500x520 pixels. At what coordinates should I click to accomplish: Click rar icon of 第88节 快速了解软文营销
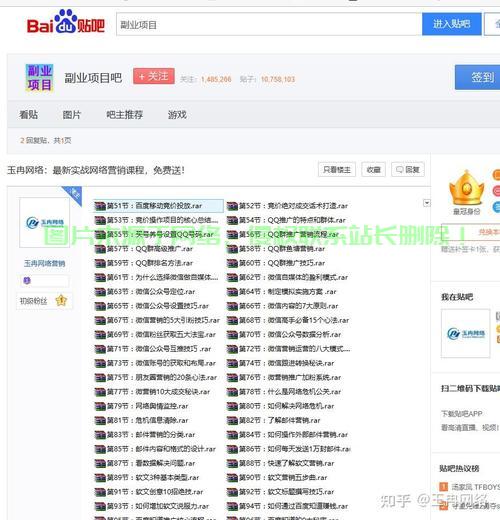(232, 464)
